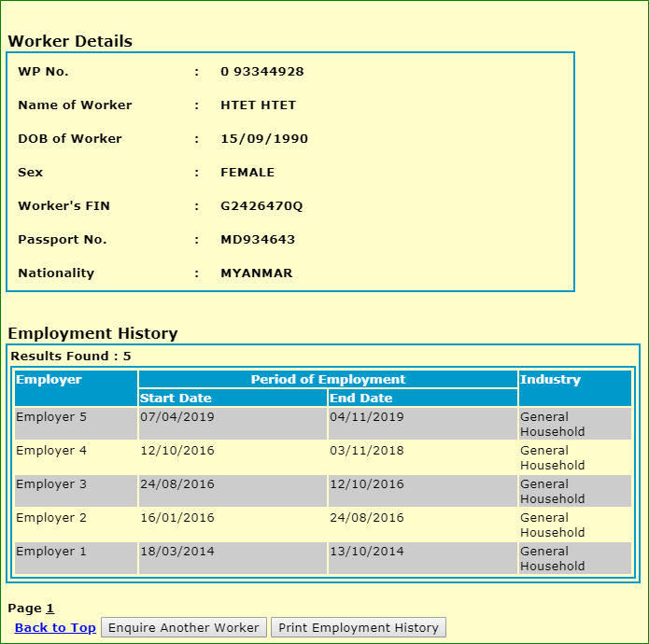Image resolution: width=649 pixels, height=644 pixels.
Task: Click the End Date column header
Action: [x=360, y=399]
